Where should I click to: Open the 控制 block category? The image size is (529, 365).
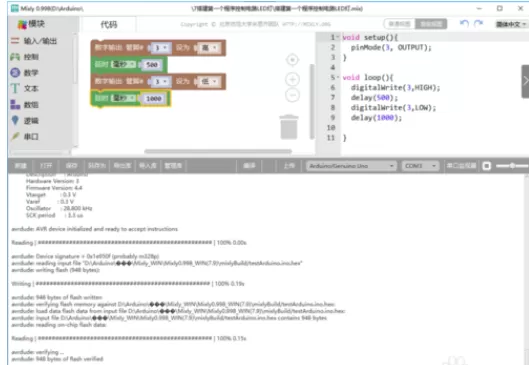click(25, 57)
